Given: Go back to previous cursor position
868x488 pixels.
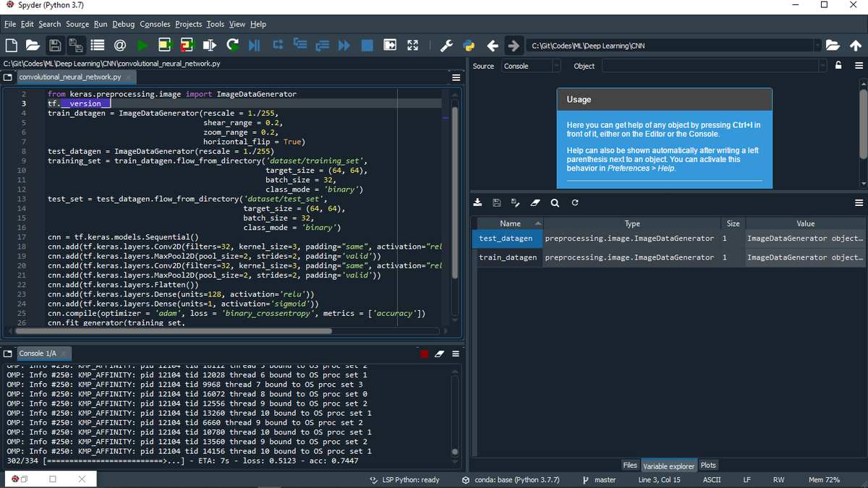Looking at the screenshot, I should pyautogui.click(x=492, y=45).
